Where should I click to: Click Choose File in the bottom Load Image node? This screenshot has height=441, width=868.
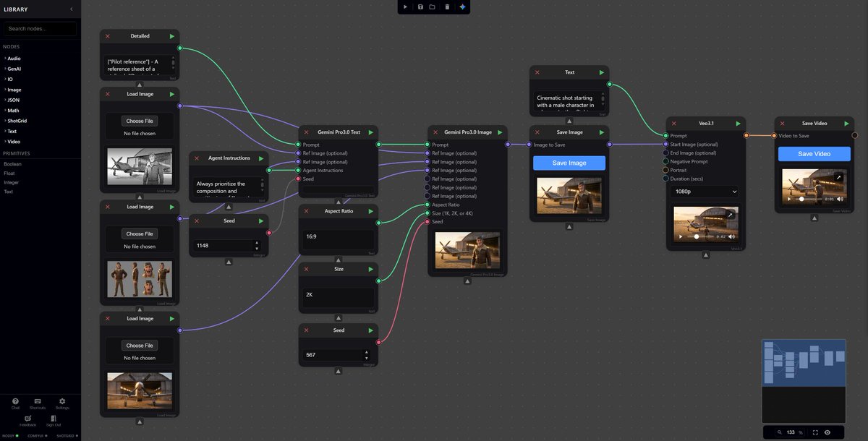click(x=140, y=346)
